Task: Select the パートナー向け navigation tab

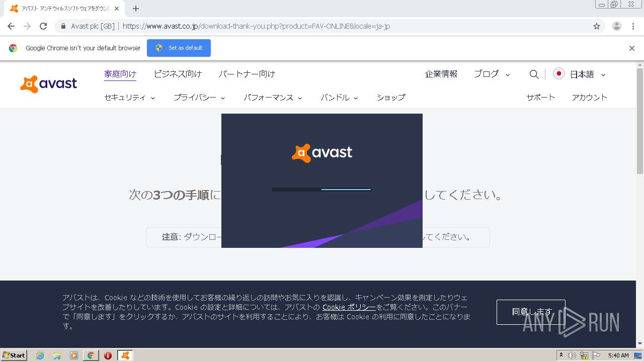Action: point(247,74)
